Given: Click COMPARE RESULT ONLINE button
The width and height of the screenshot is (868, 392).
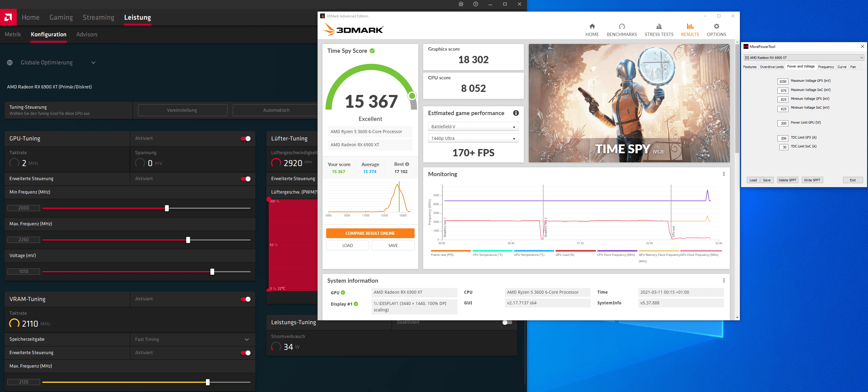Looking at the screenshot, I should (370, 233).
